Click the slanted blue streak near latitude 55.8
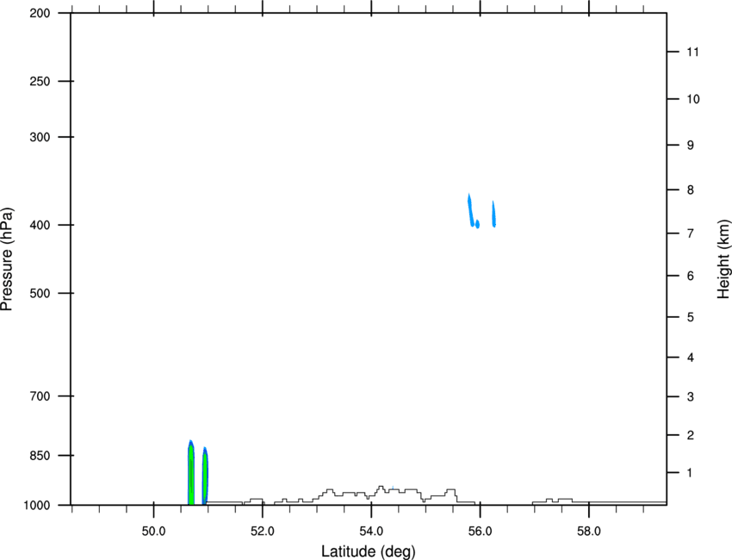 click(x=473, y=211)
